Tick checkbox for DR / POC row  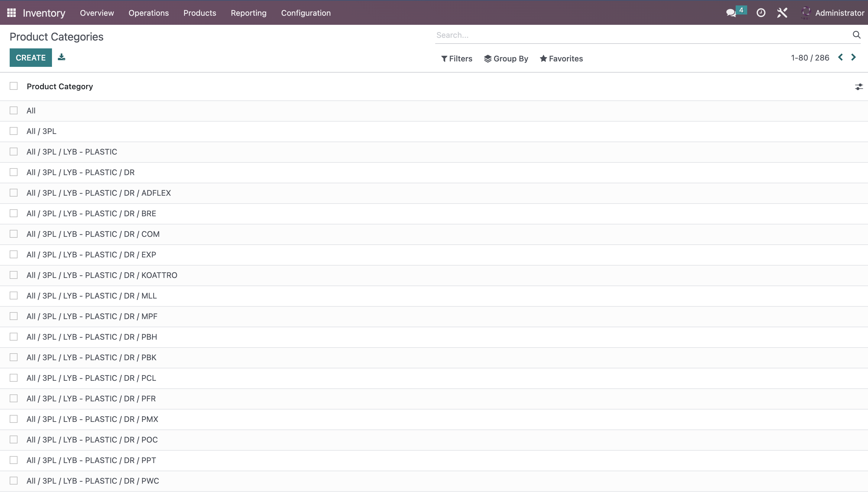click(x=14, y=439)
